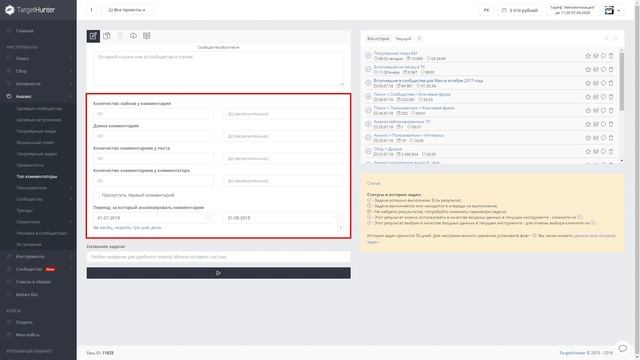Expand the 'Сбор' sidebar section
The image size is (640, 360).
tap(38, 71)
